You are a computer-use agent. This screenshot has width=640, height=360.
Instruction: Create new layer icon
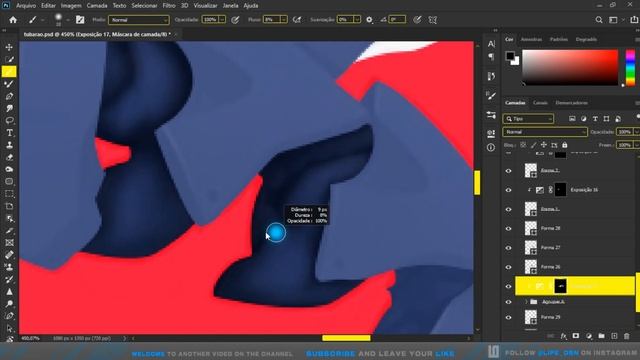tap(614, 336)
